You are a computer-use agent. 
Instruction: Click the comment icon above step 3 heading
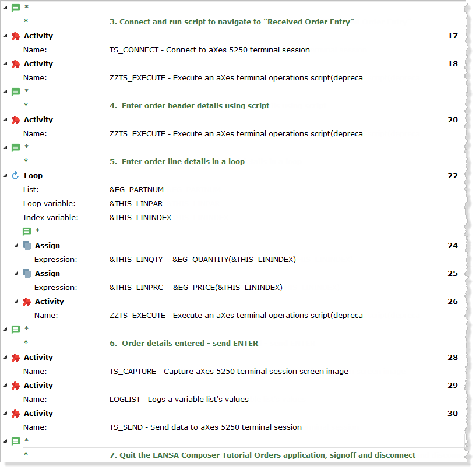(16, 8)
